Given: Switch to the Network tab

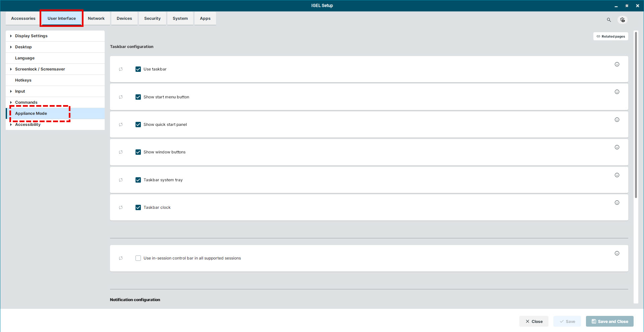Looking at the screenshot, I should click(96, 18).
